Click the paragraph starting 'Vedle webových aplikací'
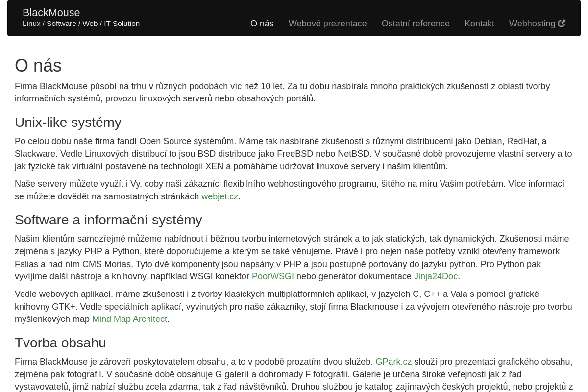Viewport: 588px width, 392px height. click(x=293, y=306)
